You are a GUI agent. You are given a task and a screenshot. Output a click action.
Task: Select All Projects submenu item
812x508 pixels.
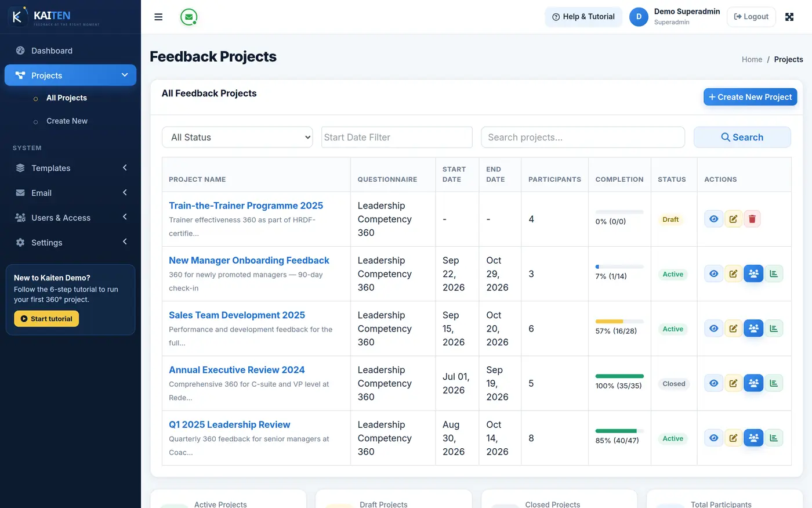click(x=67, y=98)
